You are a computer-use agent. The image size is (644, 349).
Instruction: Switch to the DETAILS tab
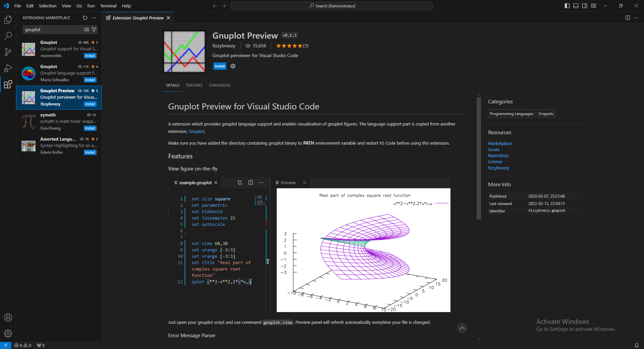(173, 85)
